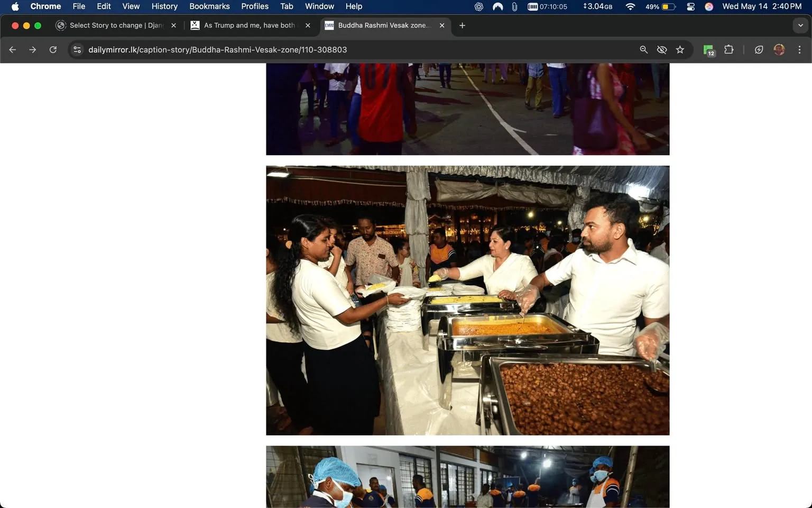Open the extension with the 12 badge
Screen dimensions: 812x508
click(708, 49)
